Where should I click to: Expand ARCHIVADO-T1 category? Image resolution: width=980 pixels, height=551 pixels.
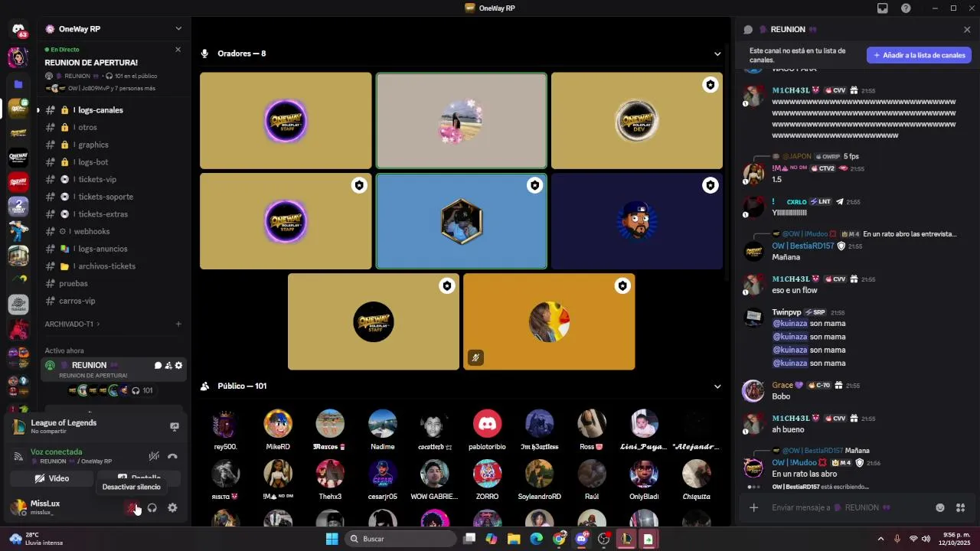coord(72,324)
